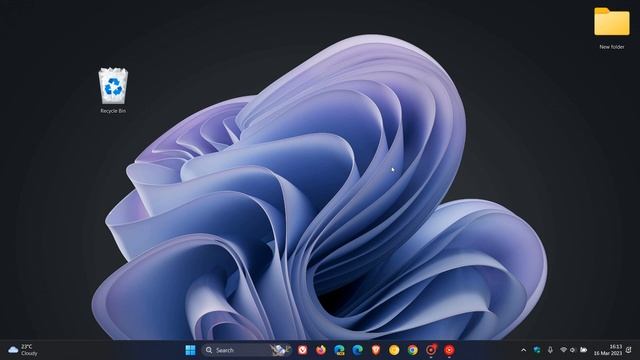640x360 pixels.
Task: Open the Edge icon with the badge label
Action: [339, 350]
